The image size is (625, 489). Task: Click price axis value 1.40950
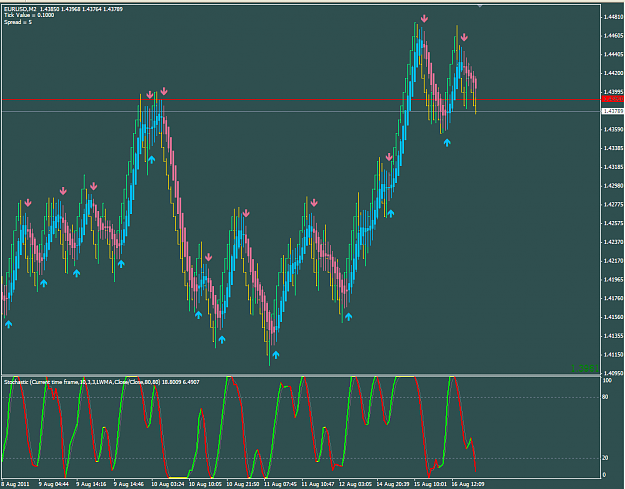click(x=613, y=373)
